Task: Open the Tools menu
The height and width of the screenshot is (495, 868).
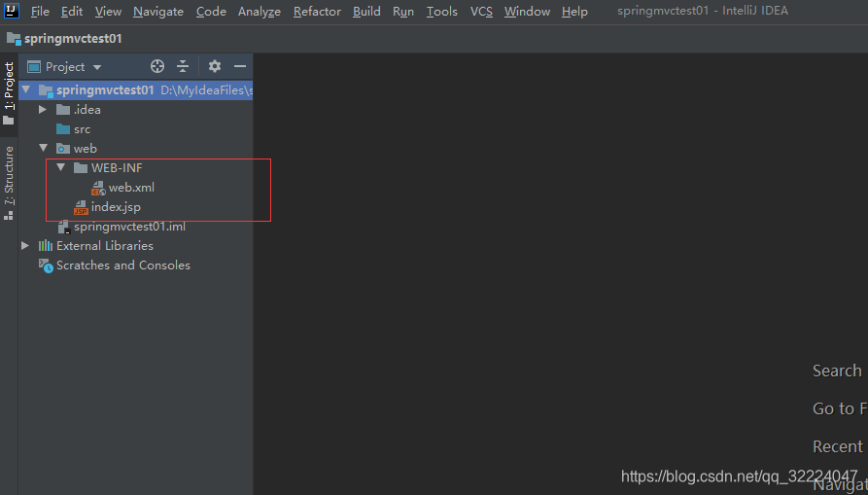Action: pos(441,11)
